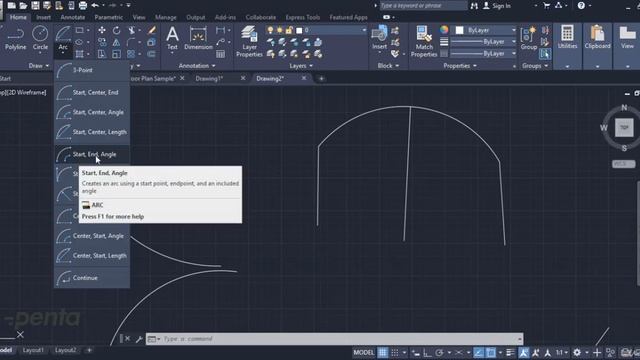Screen dimensions: 640x360
Task: Expand the Annotation panel
Action: (197, 66)
